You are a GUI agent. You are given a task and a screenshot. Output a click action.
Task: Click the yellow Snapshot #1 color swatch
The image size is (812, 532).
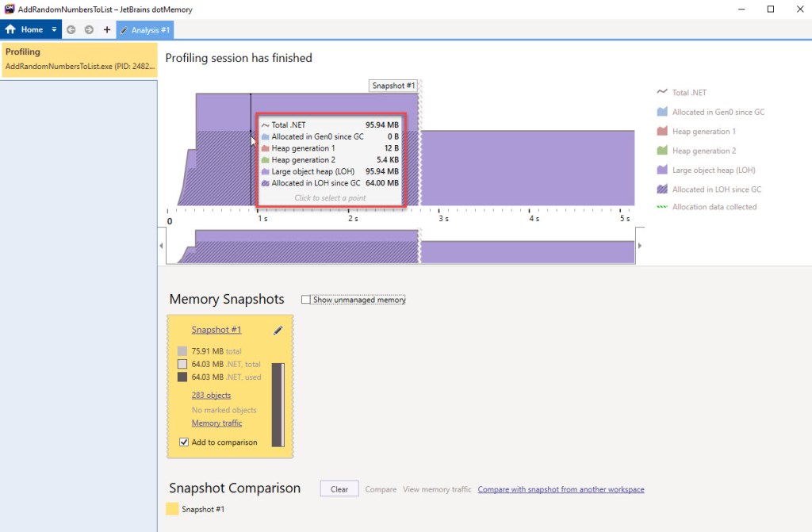click(172, 509)
